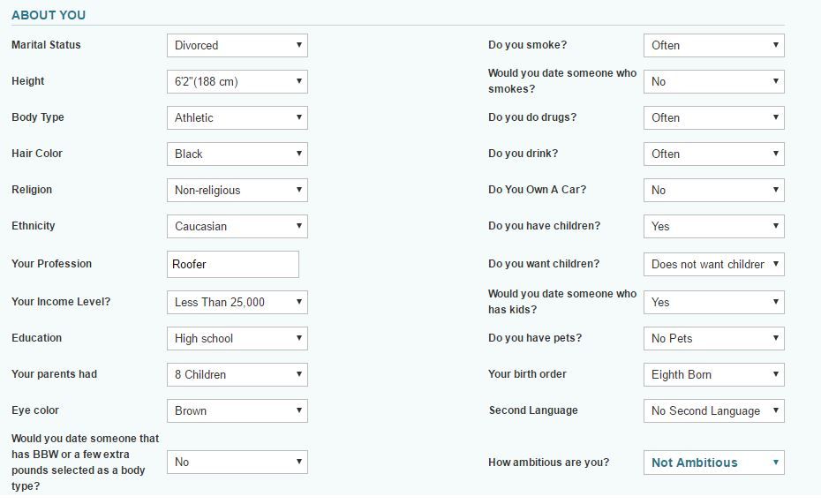Expand the Height dropdown showing 6'2"

pyautogui.click(x=237, y=81)
